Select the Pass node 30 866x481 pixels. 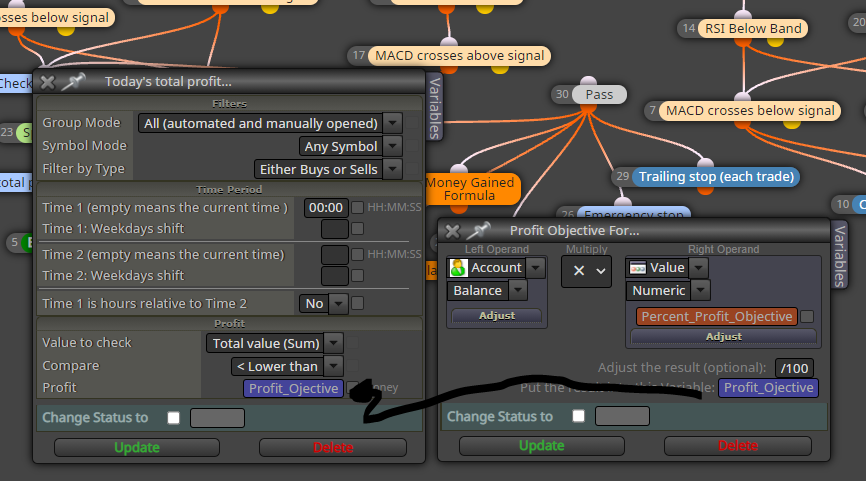tap(599, 94)
